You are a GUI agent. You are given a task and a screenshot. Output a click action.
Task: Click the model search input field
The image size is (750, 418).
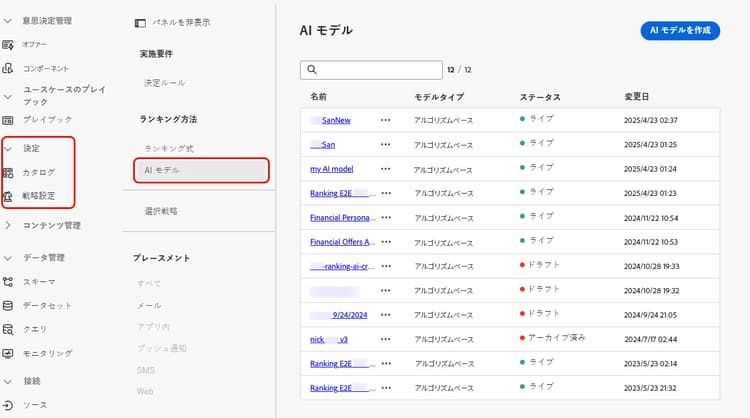click(x=378, y=70)
